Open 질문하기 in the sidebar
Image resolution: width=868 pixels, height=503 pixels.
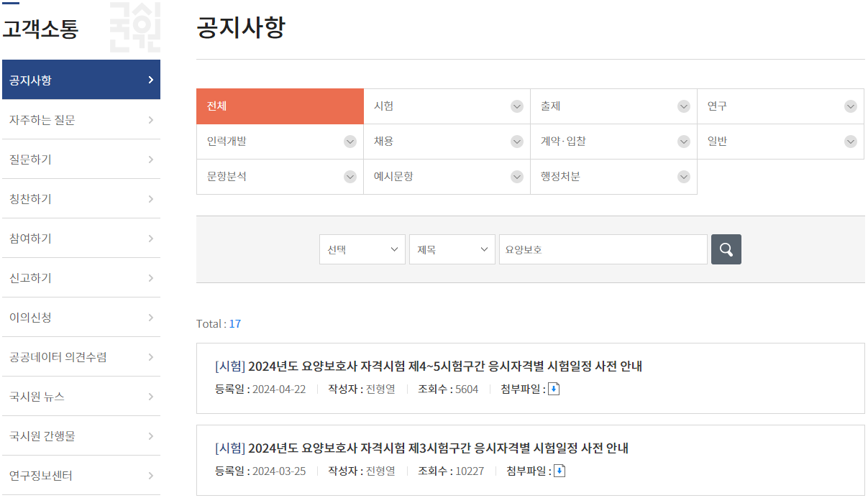coord(81,159)
